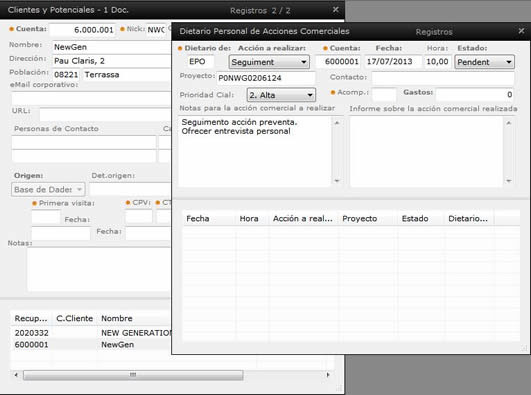Open the Acción a realizar dropdown

coord(269,62)
